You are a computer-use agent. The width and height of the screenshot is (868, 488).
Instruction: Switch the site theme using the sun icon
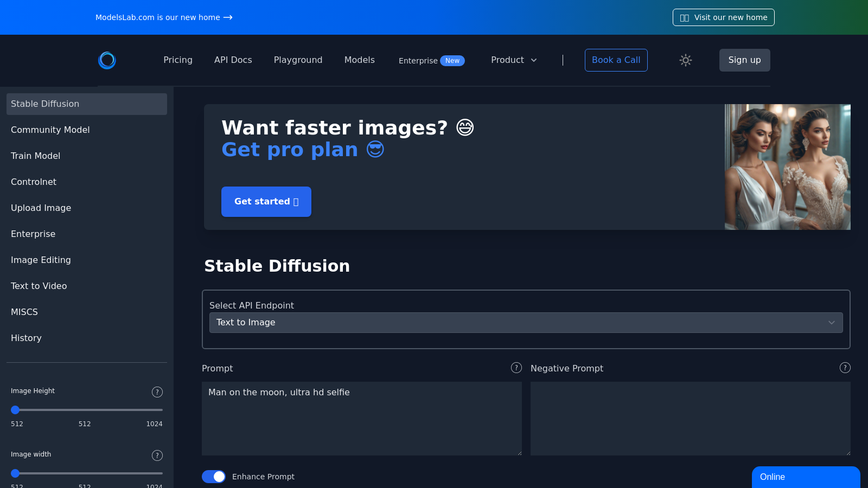pyautogui.click(x=685, y=60)
